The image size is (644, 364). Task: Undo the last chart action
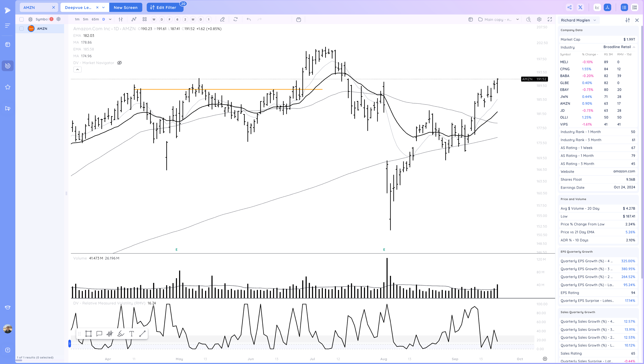point(249,19)
